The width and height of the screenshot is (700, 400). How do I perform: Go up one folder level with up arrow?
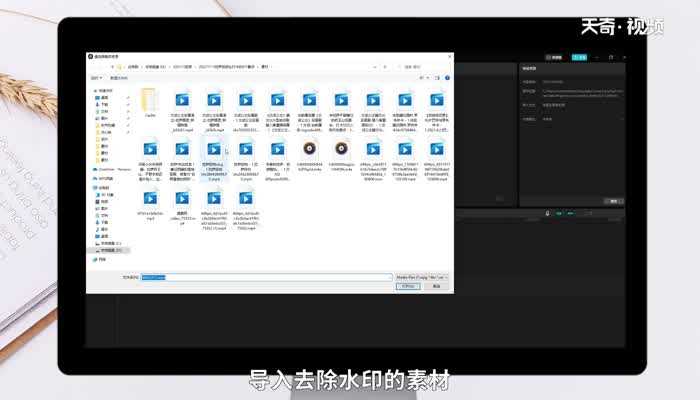tap(112, 67)
